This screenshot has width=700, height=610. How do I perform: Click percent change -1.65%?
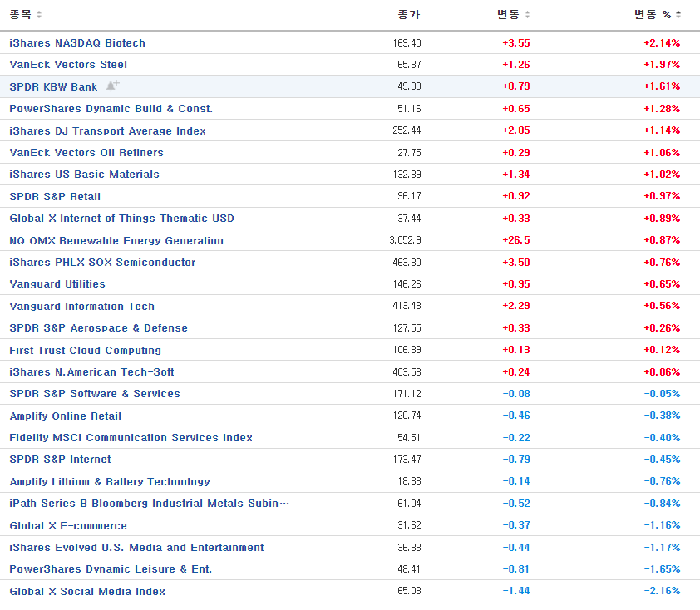(662, 569)
